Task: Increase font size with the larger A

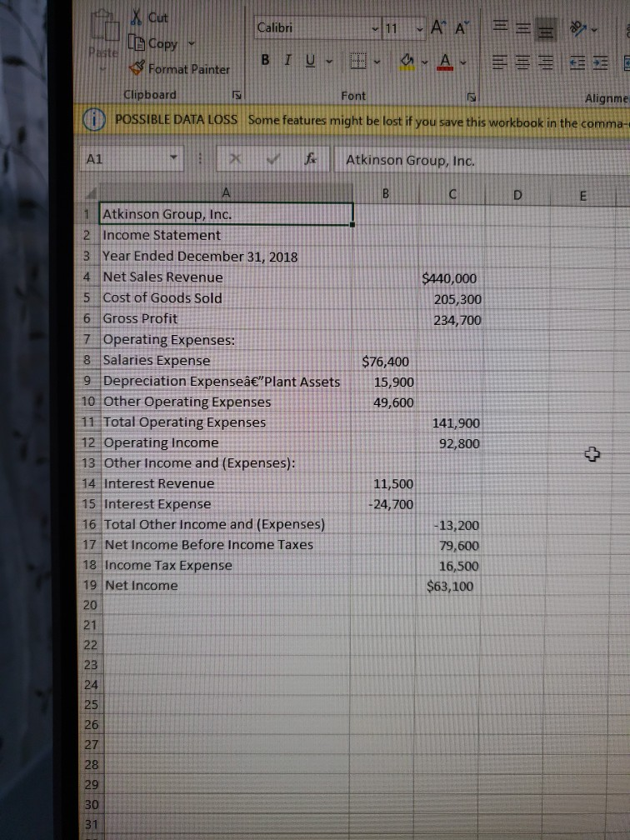Action: [x=437, y=27]
